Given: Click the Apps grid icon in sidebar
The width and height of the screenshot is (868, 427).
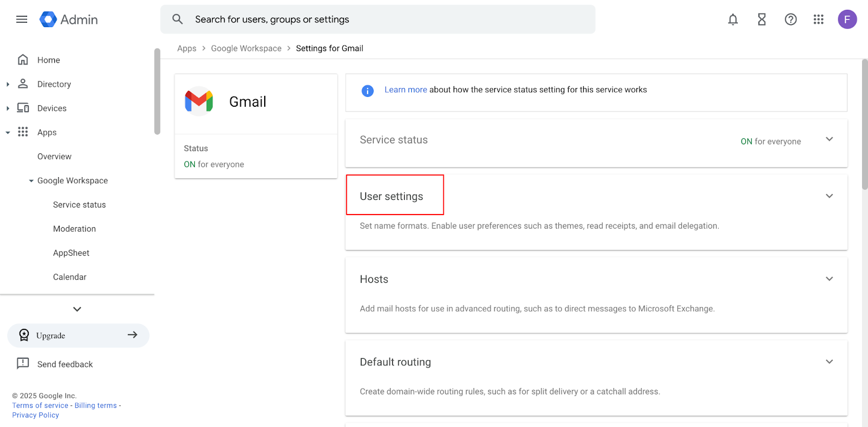Looking at the screenshot, I should pyautogui.click(x=23, y=132).
